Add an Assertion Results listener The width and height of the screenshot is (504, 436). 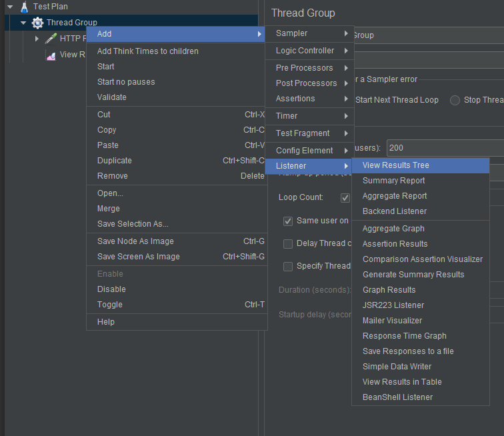pyautogui.click(x=421, y=244)
